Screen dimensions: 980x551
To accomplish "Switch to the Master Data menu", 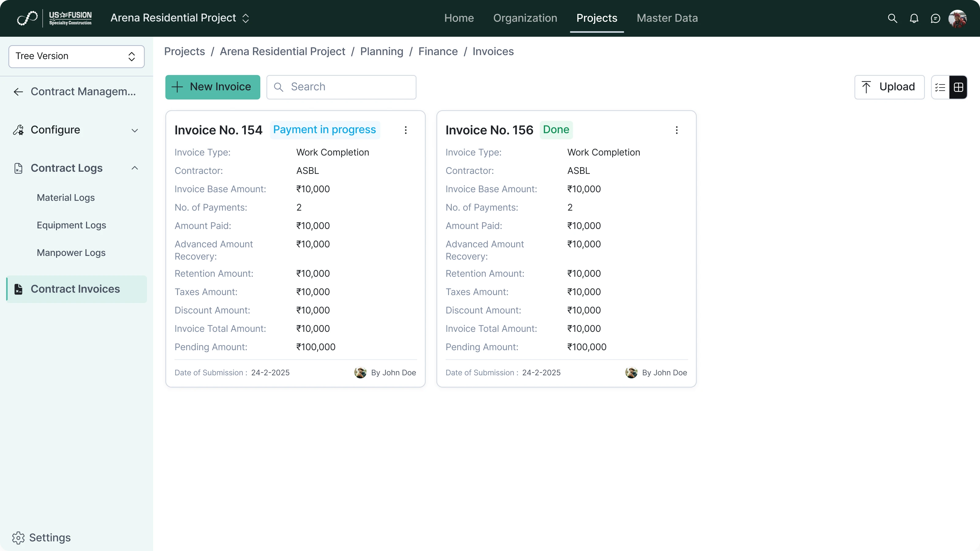I will click(x=667, y=18).
